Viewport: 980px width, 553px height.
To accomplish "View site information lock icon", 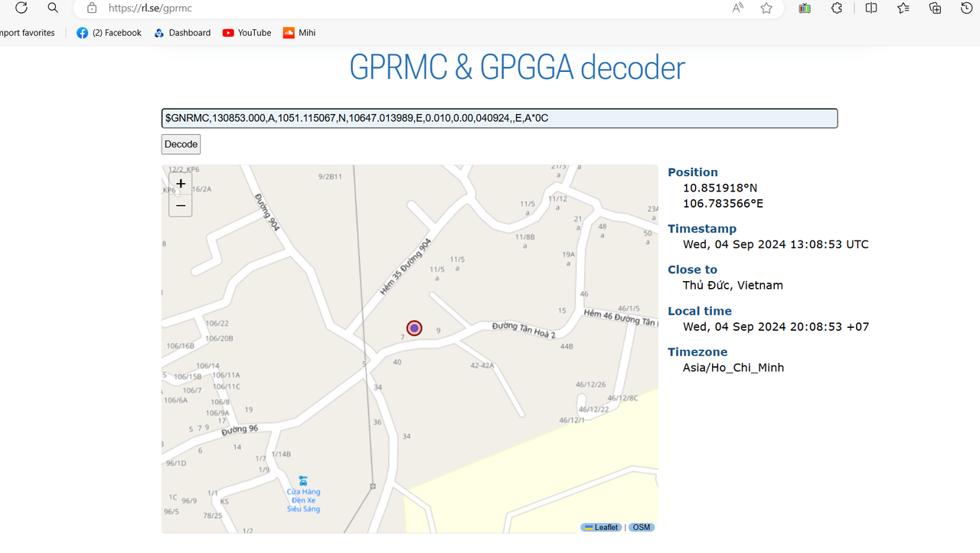I will [92, 8].
